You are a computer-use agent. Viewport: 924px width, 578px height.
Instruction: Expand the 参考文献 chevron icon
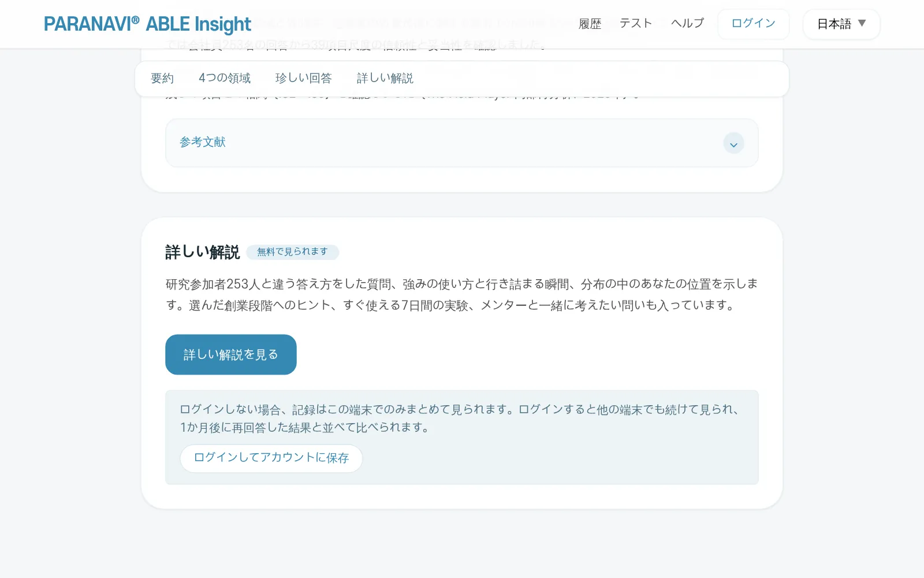(x=733, y=144)
